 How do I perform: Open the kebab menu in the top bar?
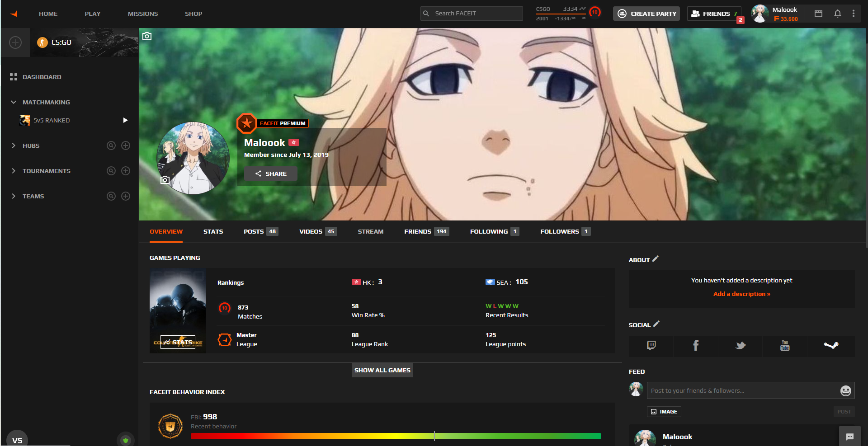854,14
